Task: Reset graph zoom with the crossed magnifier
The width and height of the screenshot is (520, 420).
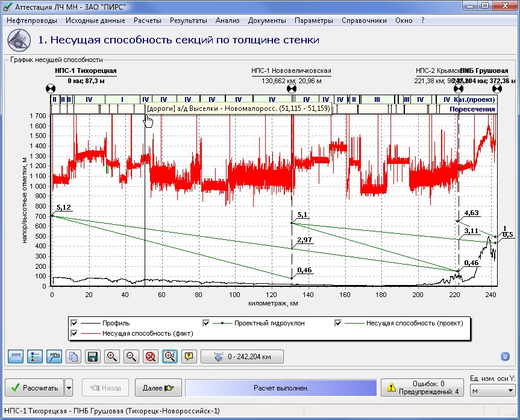Action: tap(151, 357)
